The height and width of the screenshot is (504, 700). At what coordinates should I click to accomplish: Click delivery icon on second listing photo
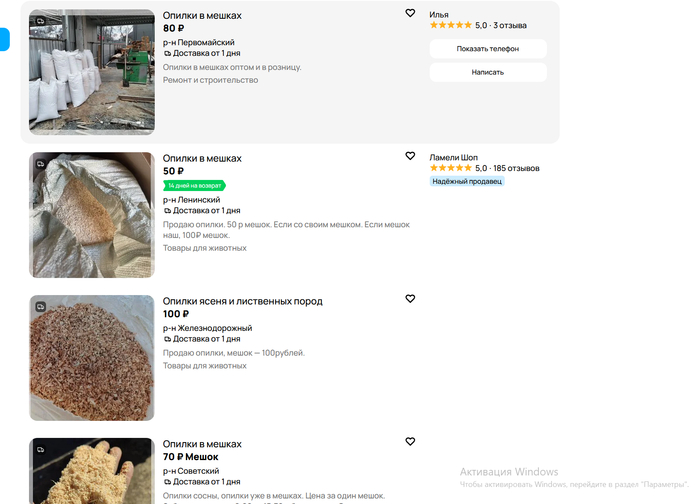[x=39, y=162]
